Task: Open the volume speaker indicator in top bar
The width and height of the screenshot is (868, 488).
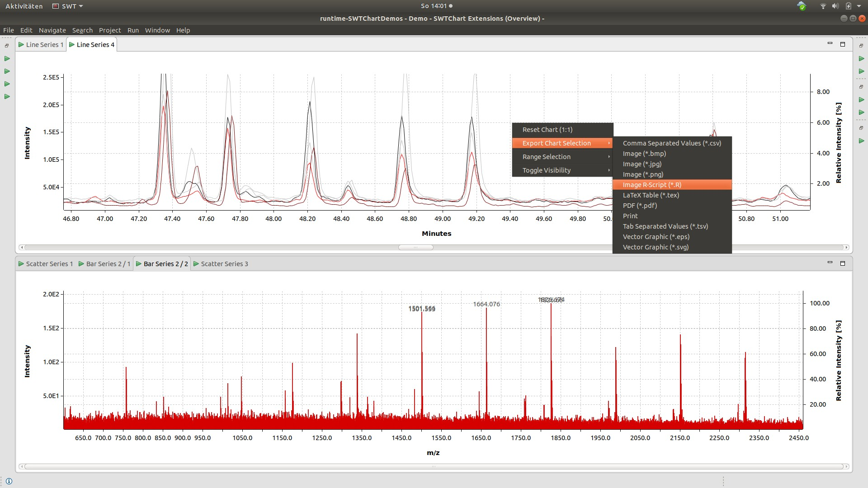Action: click(835, 6)
